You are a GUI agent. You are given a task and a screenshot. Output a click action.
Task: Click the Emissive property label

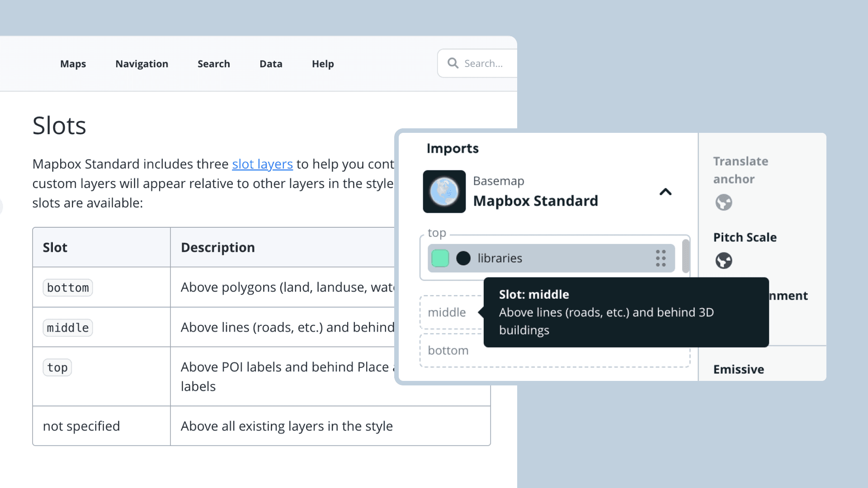pos(738,369)
